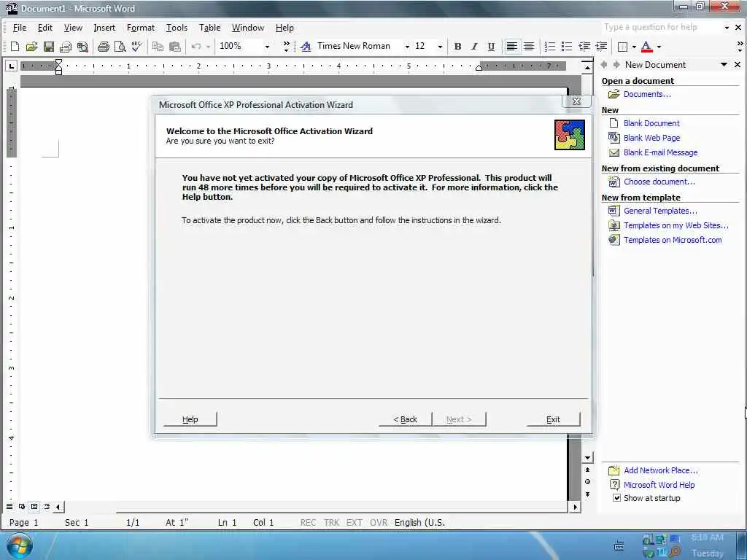Click the vertical scrollbar down arrow

pyautogui.click(x=587, y=458)
